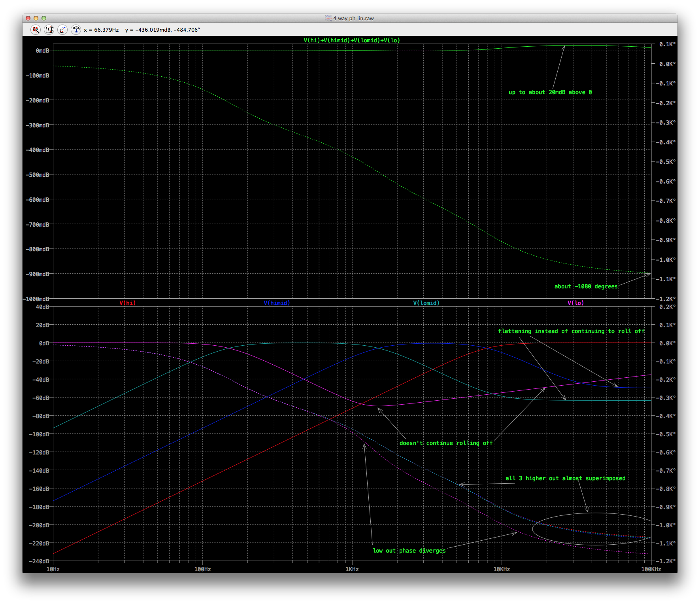Screen dimensions: 700x604
Task: Open the hammer control panel icon
Action: click(x=76, y=30)
